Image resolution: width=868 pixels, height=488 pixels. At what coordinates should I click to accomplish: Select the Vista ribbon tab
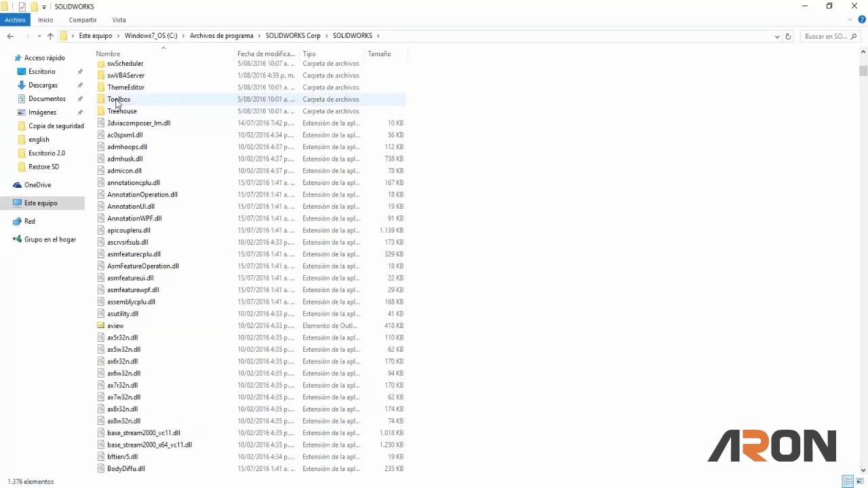click(119, 20)
